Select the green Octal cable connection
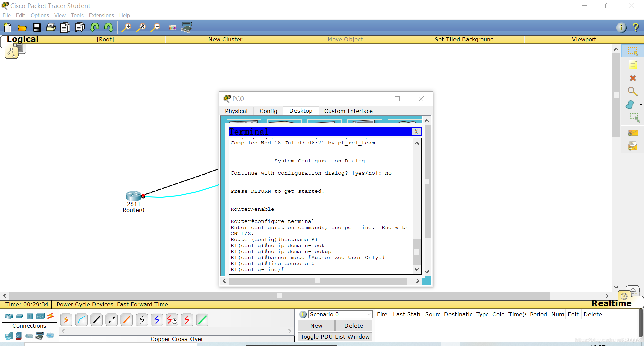The width and height of the screenshot is (644, 346). (202, 320)
